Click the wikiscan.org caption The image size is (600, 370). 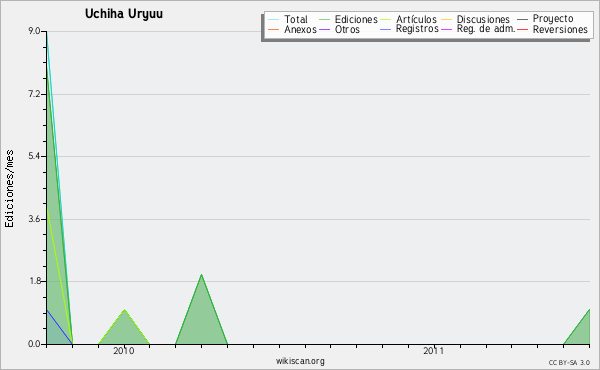(x=300, y=361)
